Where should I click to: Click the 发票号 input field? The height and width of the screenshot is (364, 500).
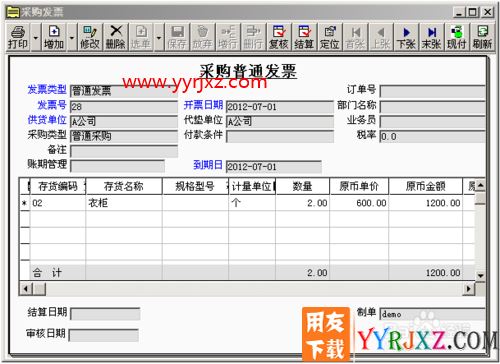[124, 107]
